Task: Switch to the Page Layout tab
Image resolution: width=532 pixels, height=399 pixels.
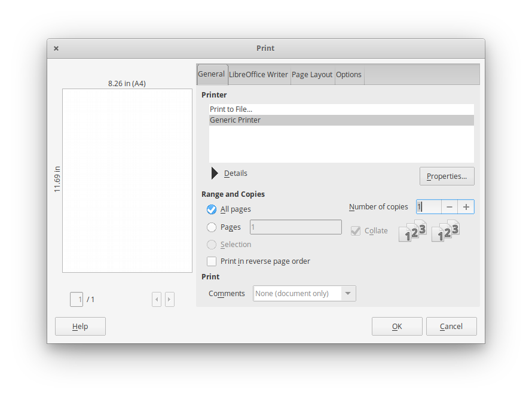Action: coord(312,74)
